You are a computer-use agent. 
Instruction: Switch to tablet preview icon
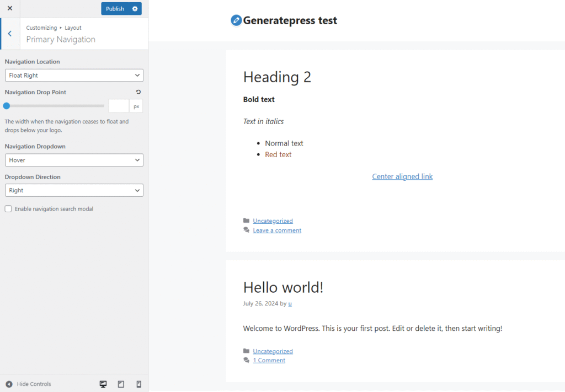pos(121,384)
